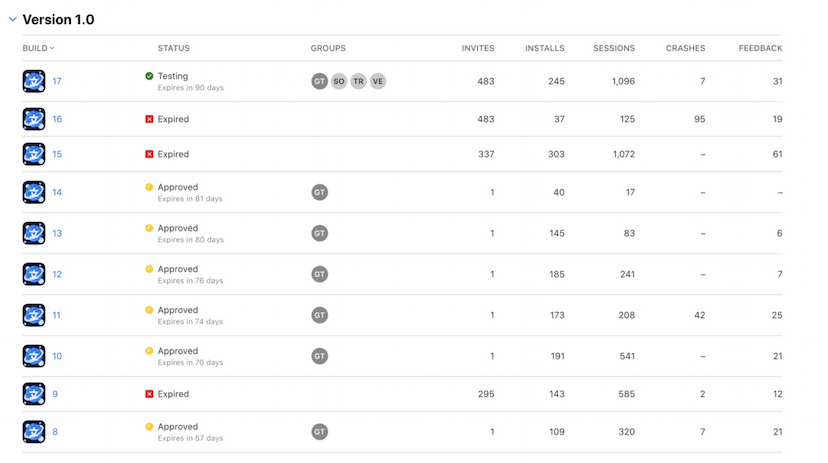This screenshot has height=463, width=828.
Task: Open build 17 link
Action: click(x=57, y=81)
